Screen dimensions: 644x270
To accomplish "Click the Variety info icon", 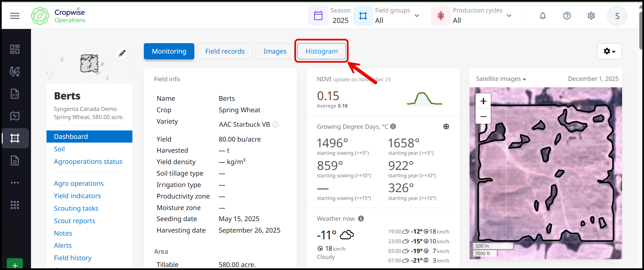I will pyautogui.click(x=276, y=124).
